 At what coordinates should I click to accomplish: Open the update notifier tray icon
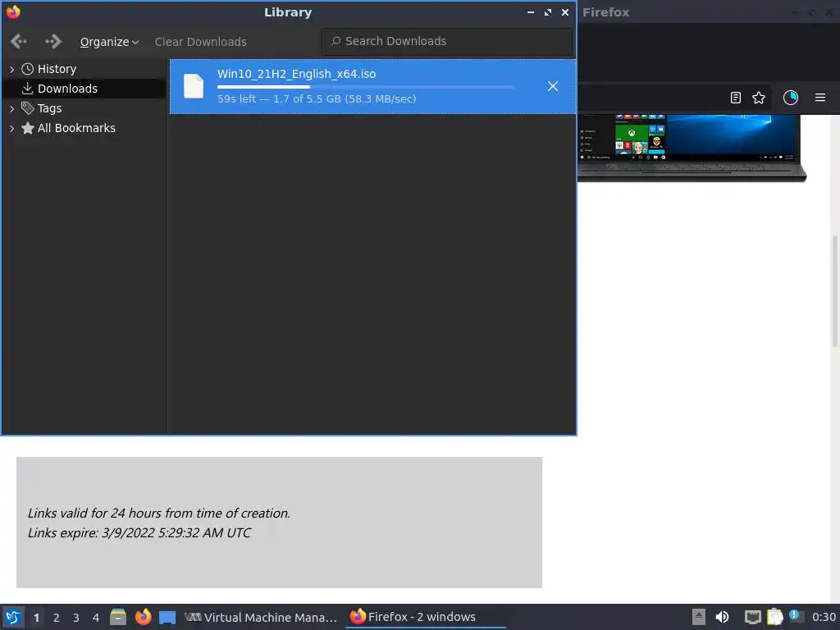pos(796,617)
